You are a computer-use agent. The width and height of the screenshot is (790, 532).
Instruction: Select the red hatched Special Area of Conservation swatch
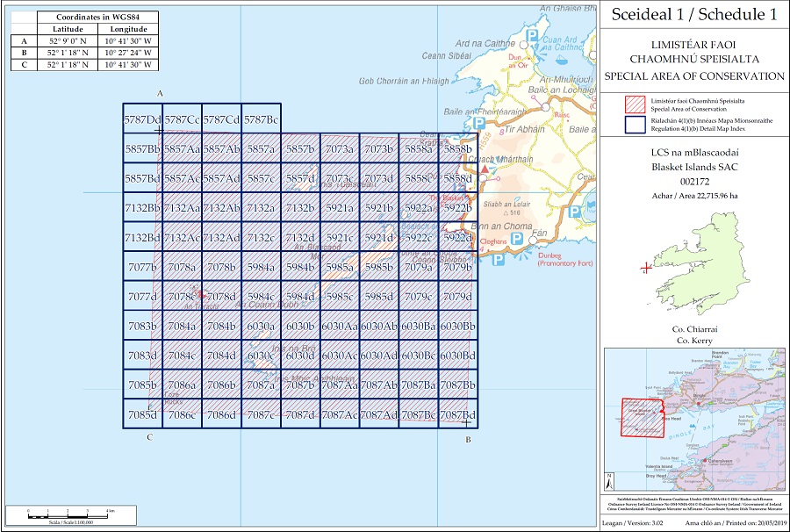point(635,104)
